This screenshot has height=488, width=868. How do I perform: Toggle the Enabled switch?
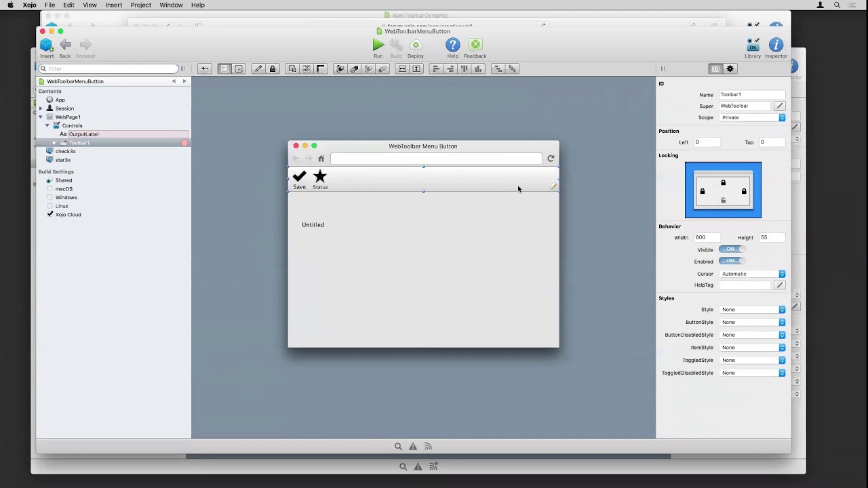click(732, 261)
